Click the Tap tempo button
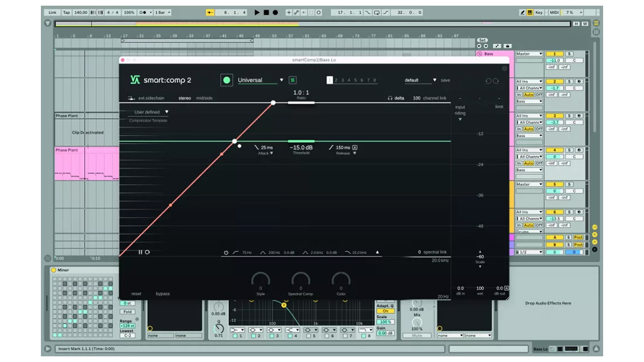Viewport: 644px width, 362px height. point(66,13)
